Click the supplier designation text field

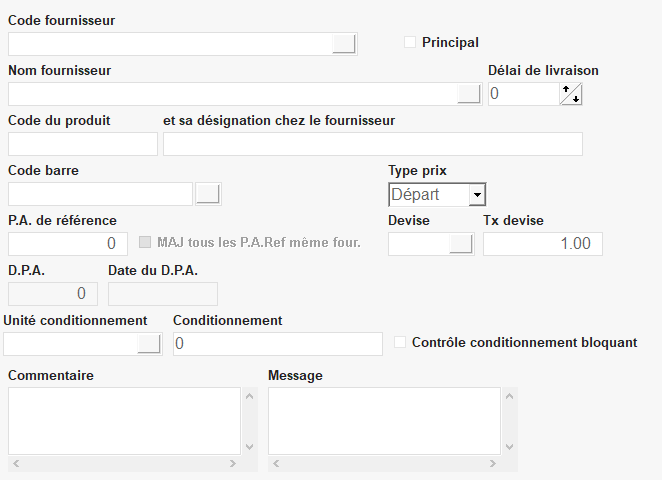pos(372,144)
